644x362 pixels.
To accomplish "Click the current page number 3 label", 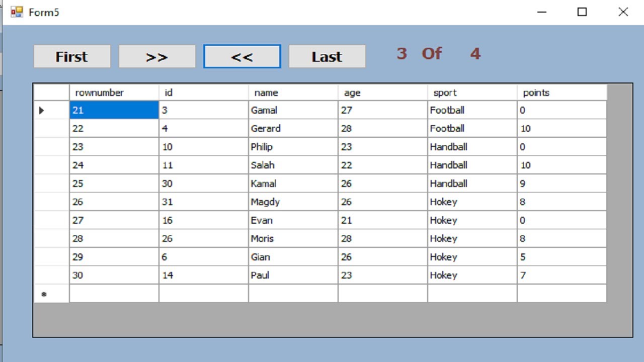I will click(x=401, y=53).
